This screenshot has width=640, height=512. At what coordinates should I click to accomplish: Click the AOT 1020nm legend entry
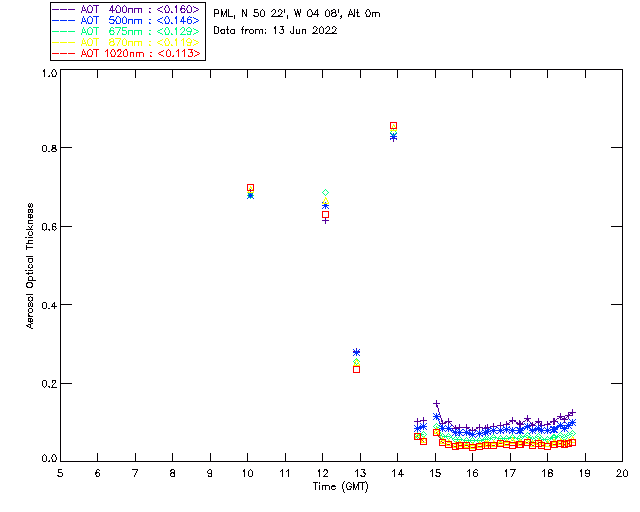click(126, 53)
